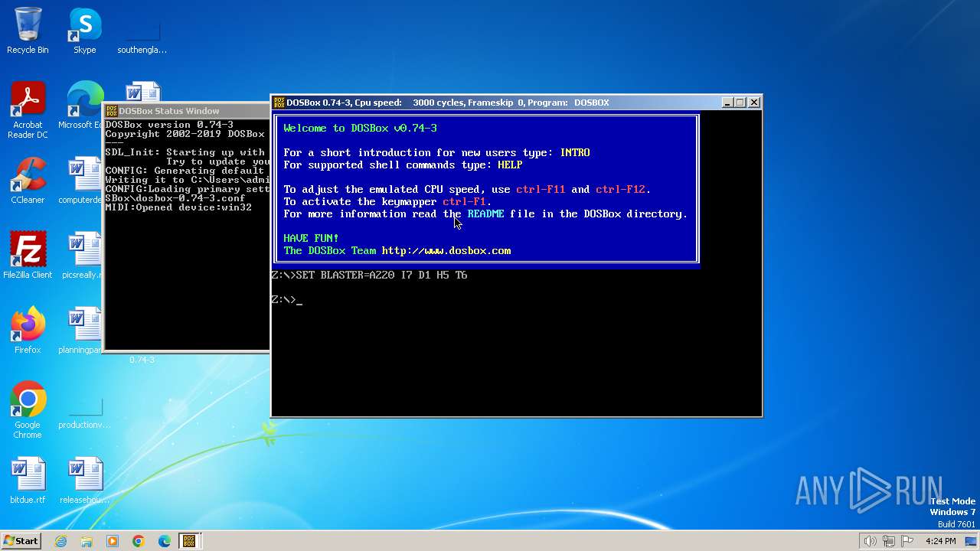Launch Firefox from the desktop
Screen dimensions: 980x551
coord(28,331)
